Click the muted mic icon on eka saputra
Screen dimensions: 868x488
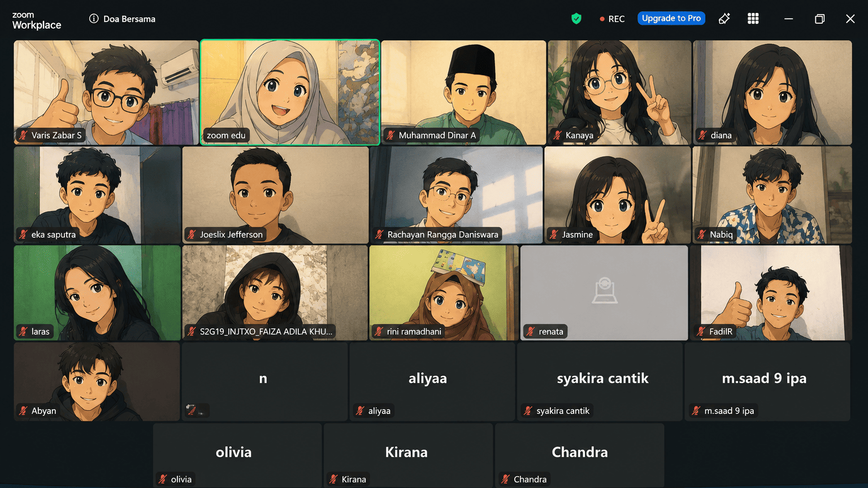point(23,234)
